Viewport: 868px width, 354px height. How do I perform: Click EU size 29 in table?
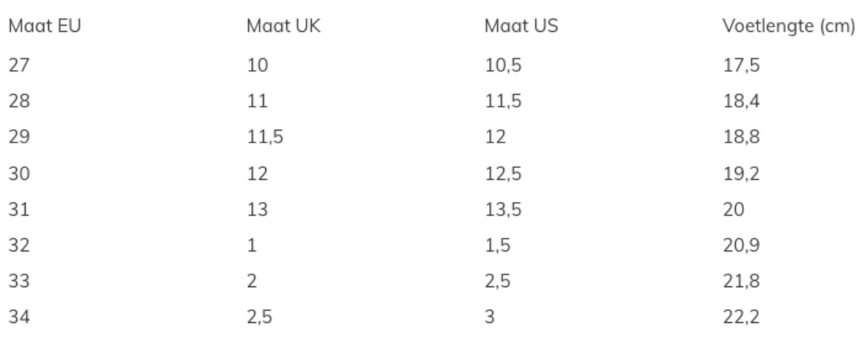19,137
